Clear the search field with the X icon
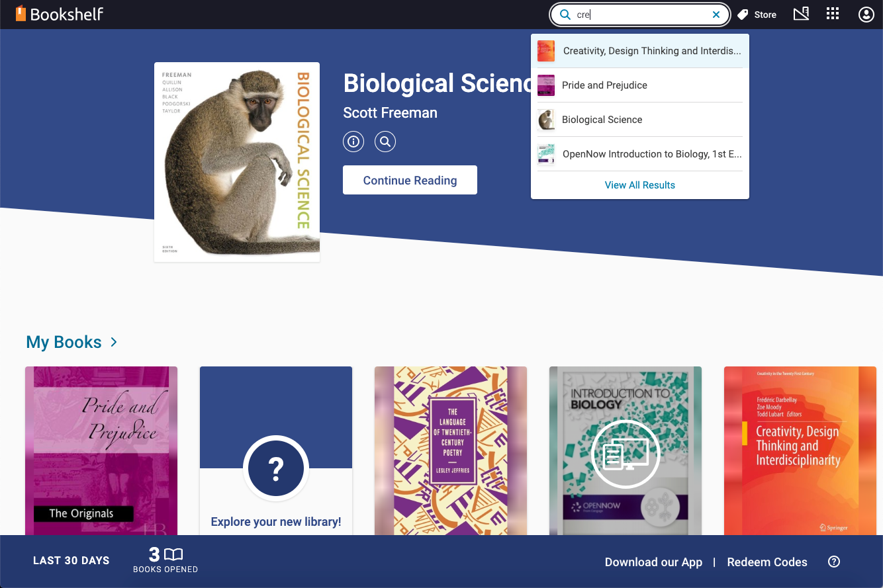The height and width of the screenshot is (588, 883). coord(716,14)
